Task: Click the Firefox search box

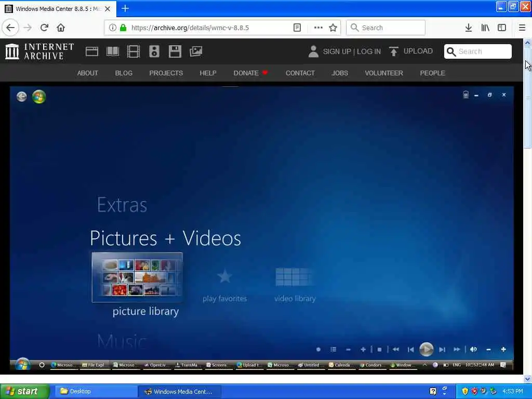Action: coord(385,28)
